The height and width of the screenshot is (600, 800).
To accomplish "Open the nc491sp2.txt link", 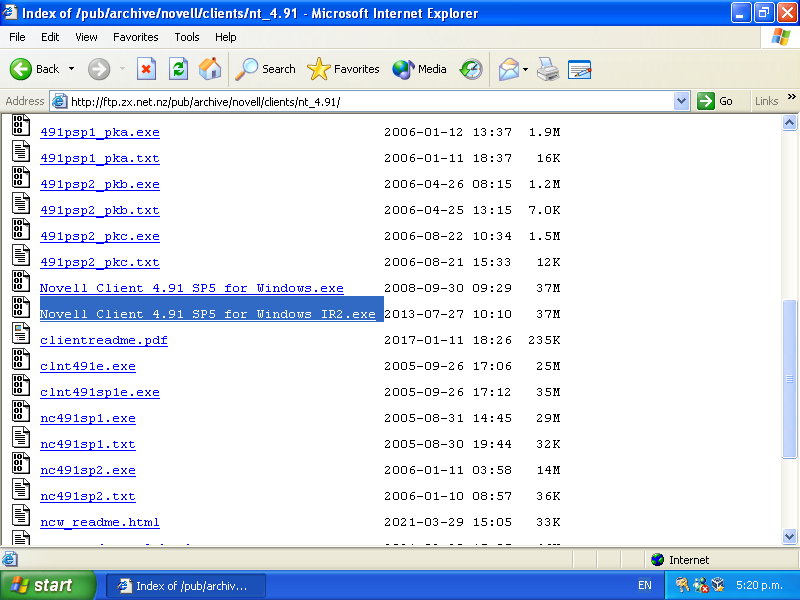I will pyautogui.click(x=88, y=496).
